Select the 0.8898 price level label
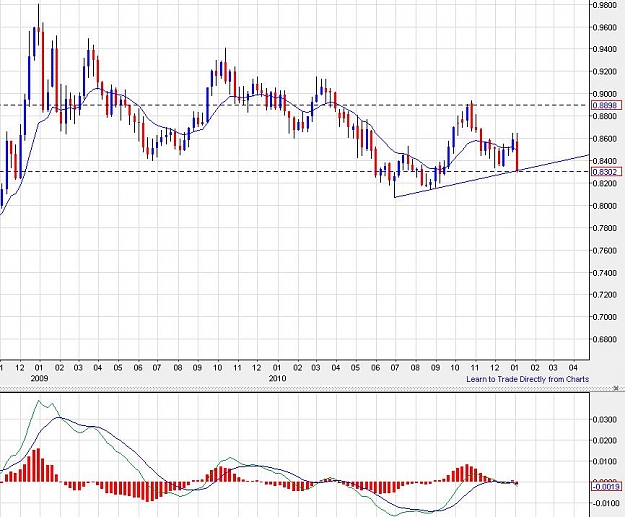Viewport: 625px width, 517px height. [x=606, y=105]
